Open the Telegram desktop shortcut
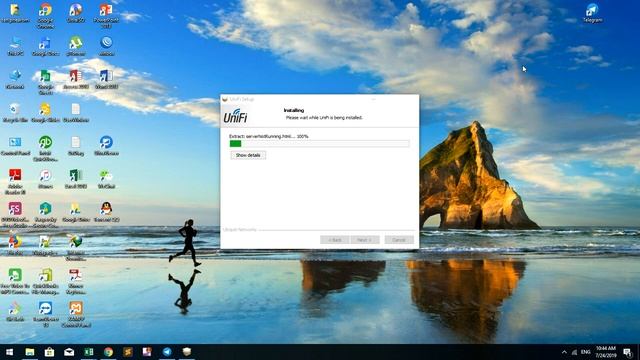This screenshot has width=640, height=360. (592, 13)
